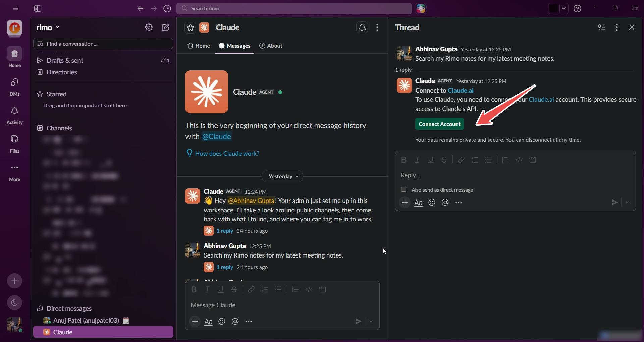Switch to the Home tab

(x=199, y=46)
